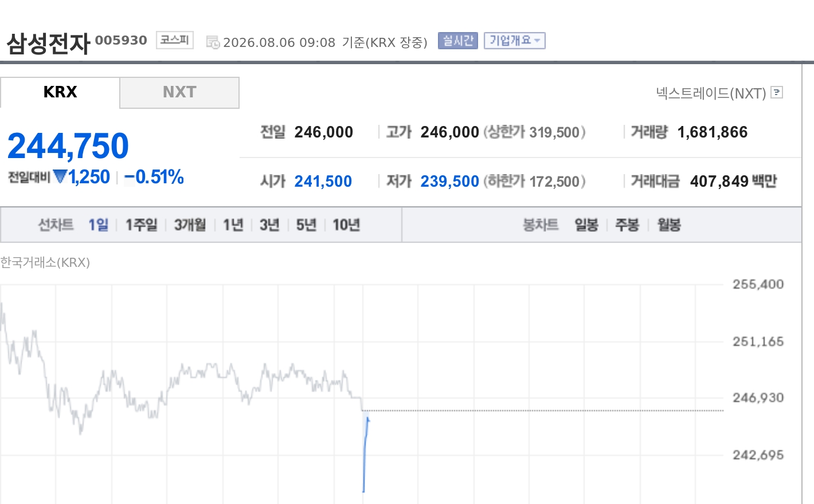Show the 10년 line chart

(346, 225)
